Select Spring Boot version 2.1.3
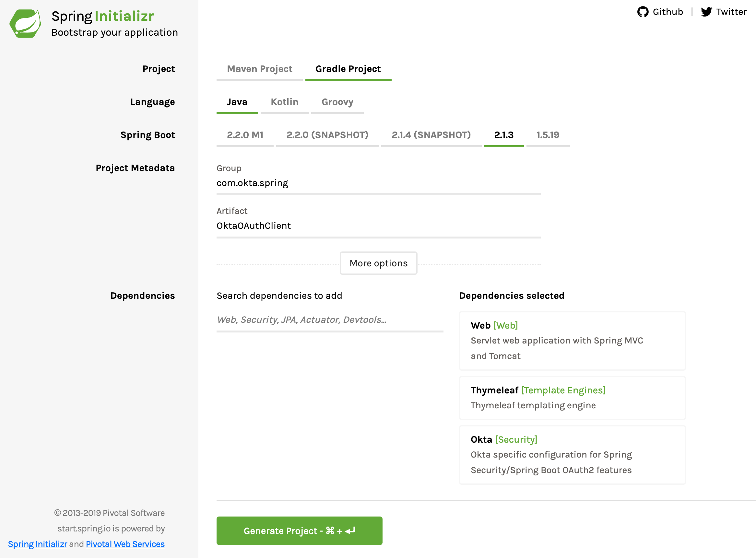 tap(502, 135)
